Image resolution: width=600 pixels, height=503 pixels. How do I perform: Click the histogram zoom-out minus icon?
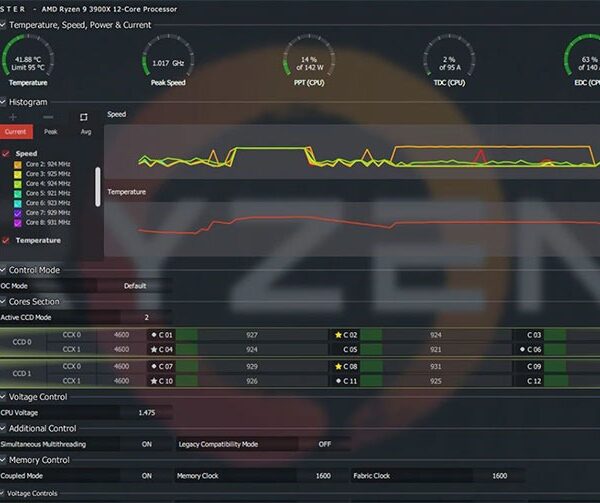48,117
